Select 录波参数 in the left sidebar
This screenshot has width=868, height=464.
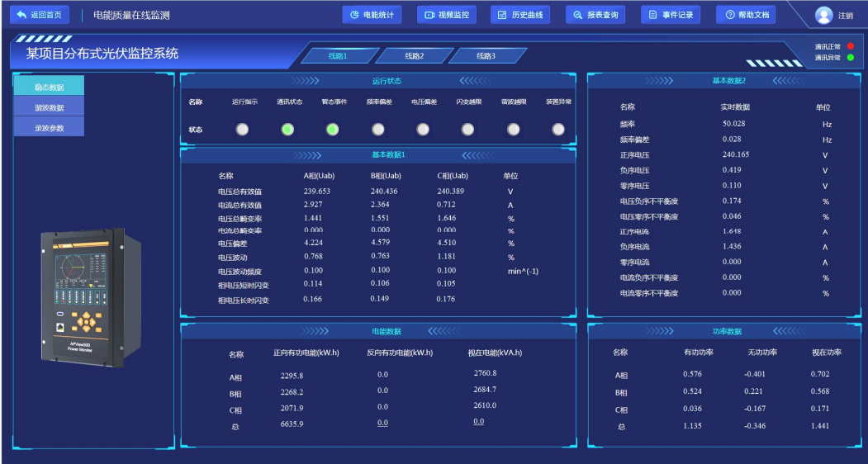tap(50, 128)
